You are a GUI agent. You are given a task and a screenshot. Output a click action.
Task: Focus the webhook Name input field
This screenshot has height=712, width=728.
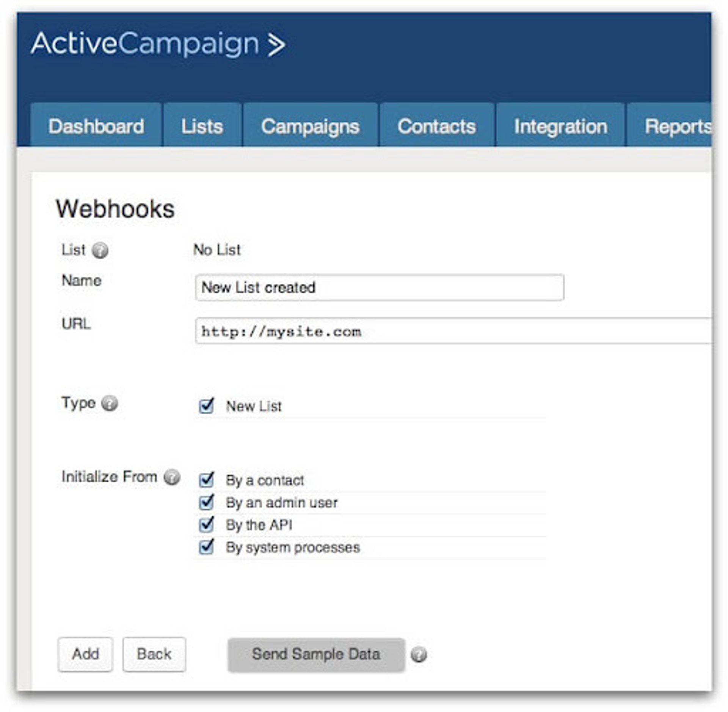379,288
